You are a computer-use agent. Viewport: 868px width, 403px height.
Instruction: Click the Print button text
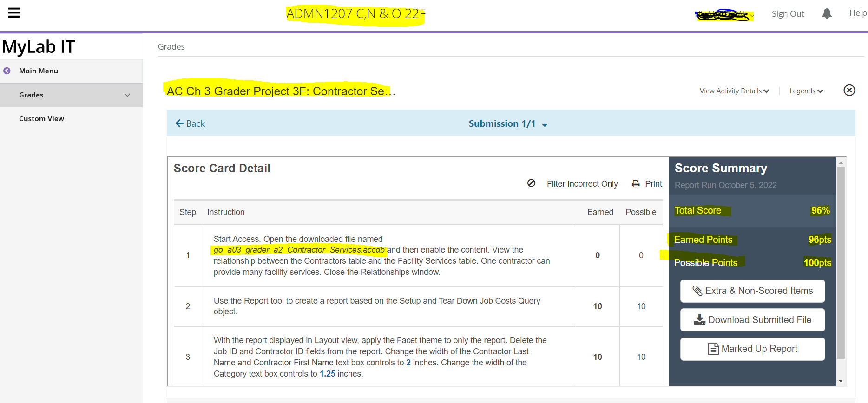tap(653, 184)
